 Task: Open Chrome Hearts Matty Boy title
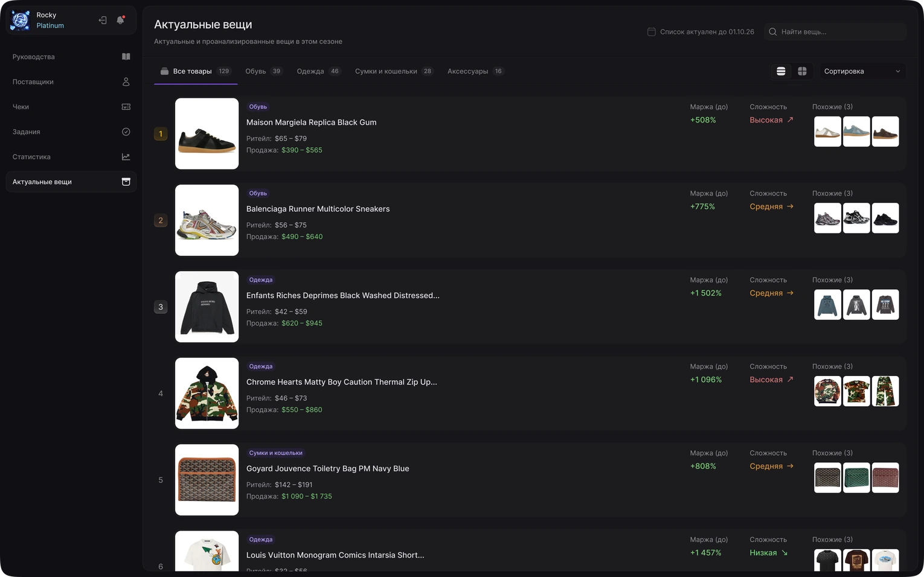click(x=341, y=382)
